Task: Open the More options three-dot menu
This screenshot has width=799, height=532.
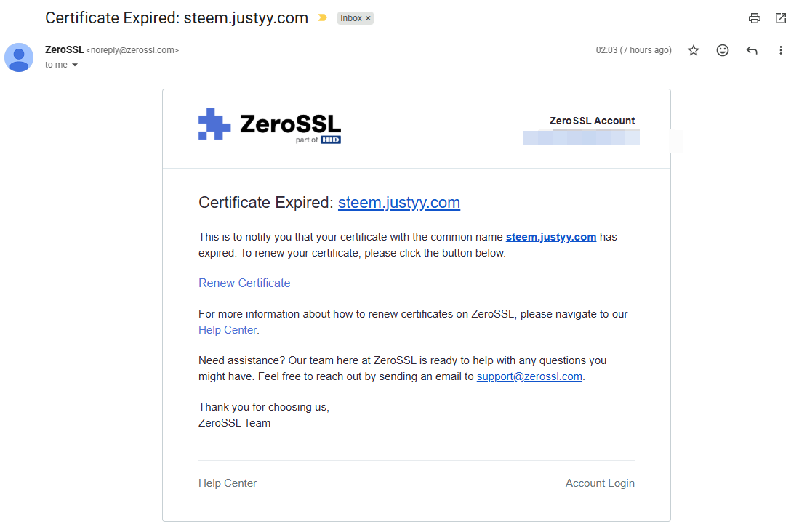Action: pos(780,50)
